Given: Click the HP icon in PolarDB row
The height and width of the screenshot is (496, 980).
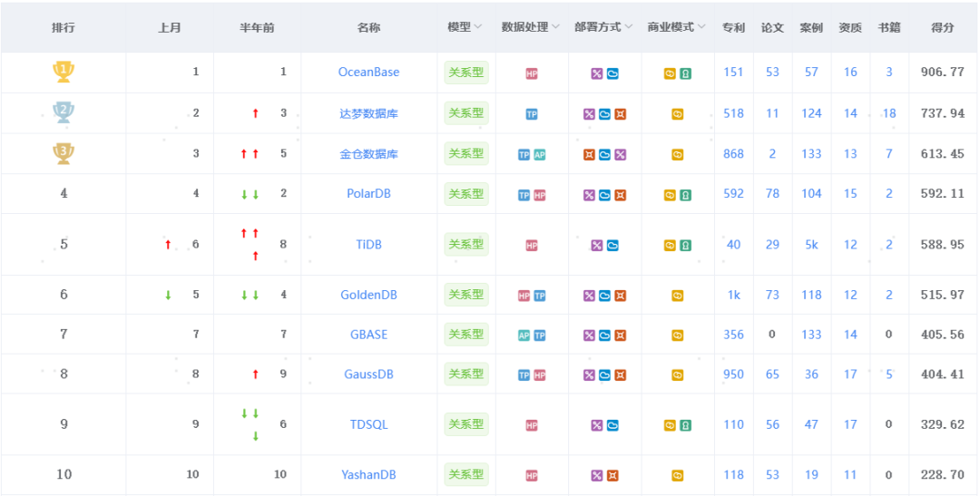Looking at the screenshot, I should [x=539, y=196].
